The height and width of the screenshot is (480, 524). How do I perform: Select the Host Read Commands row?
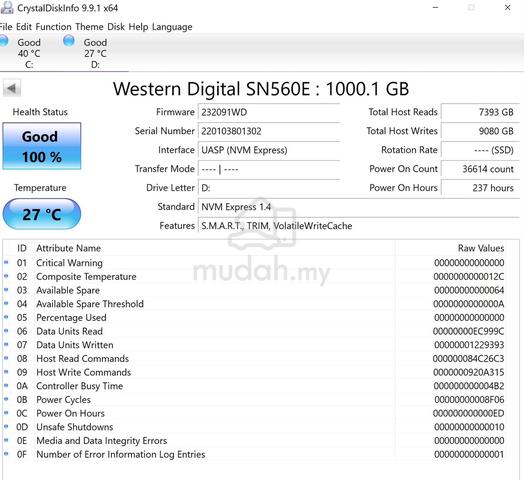pos(254,359)
